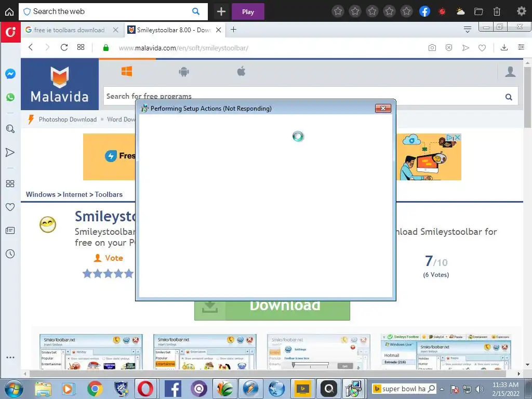Open the Messenger icon in Opera sidebar
532x399 pixels.
pyautogui.click(x=10, y=74)
